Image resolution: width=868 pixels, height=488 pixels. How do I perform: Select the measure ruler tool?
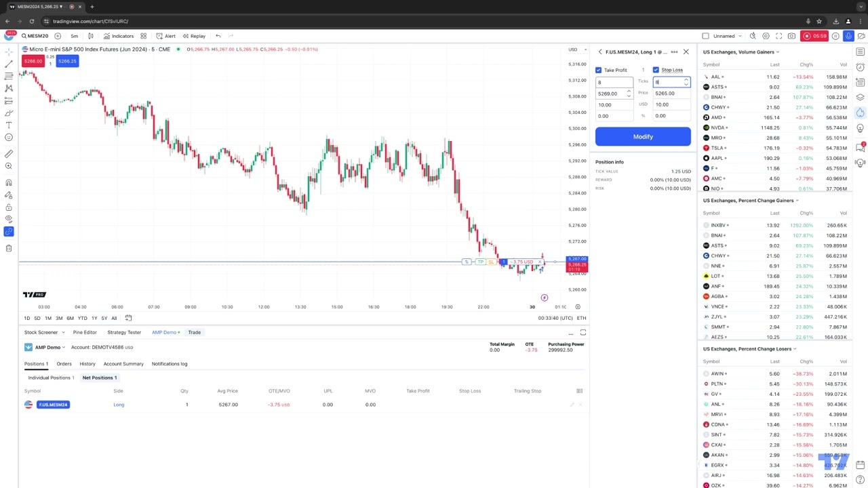point(9,154)
